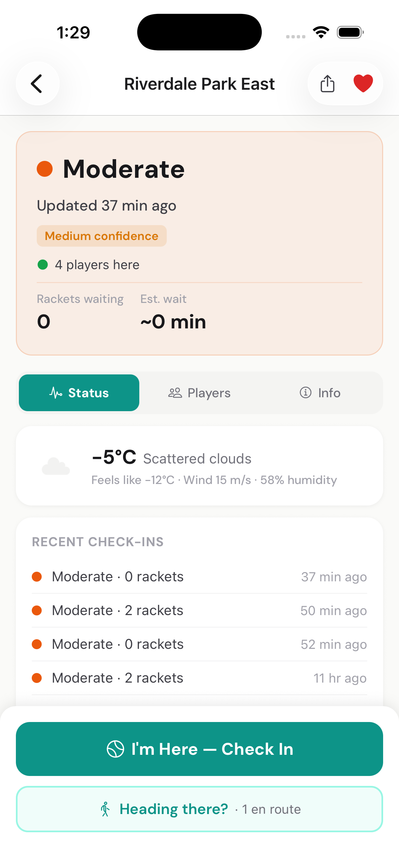Tap the orange Moderate status dot
This screenshot has width=399, height=868.
[x=45, y=169]
